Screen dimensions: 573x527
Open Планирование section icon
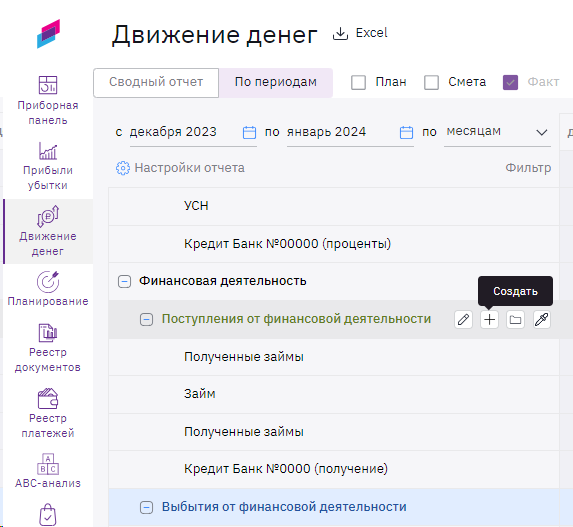coord(48,282)
